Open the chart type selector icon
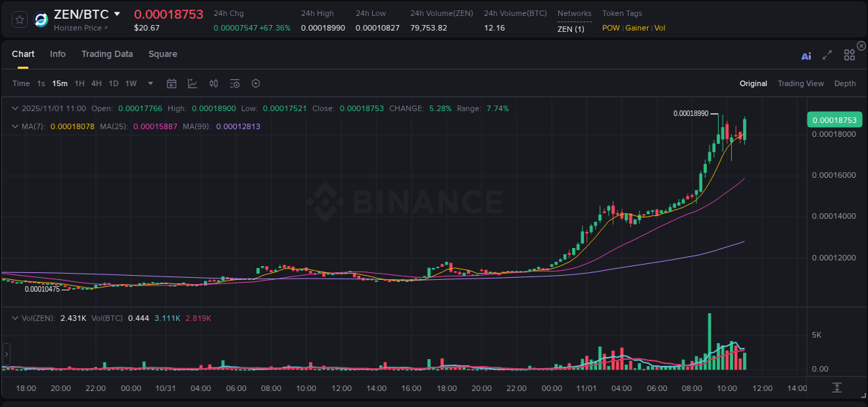Screen dimensions: 868x407 [x=192, y=83]
